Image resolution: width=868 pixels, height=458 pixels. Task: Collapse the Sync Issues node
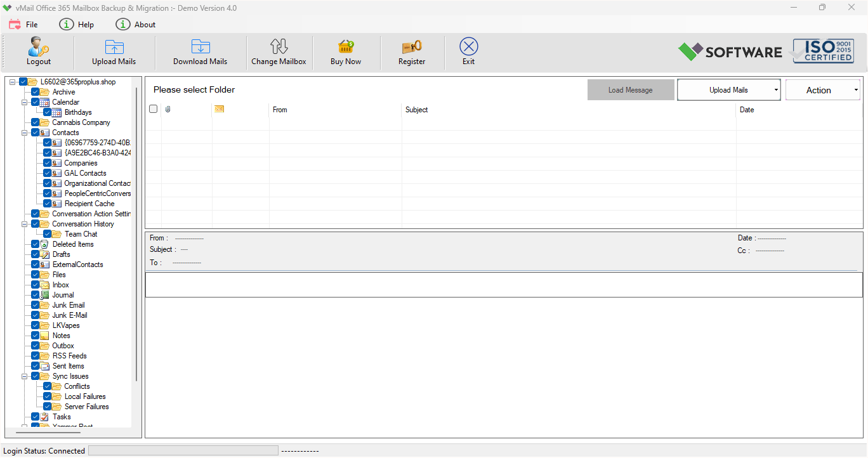point(25,376)
